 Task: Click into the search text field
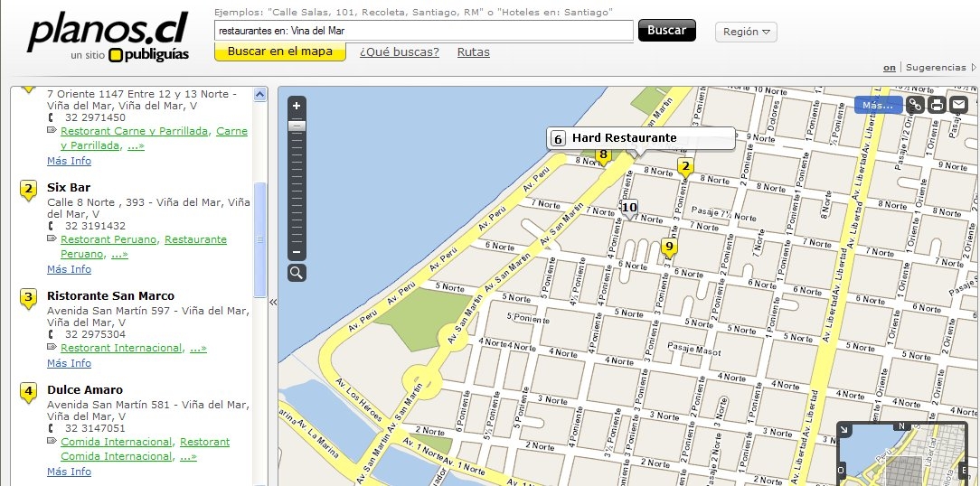point(423,31)
